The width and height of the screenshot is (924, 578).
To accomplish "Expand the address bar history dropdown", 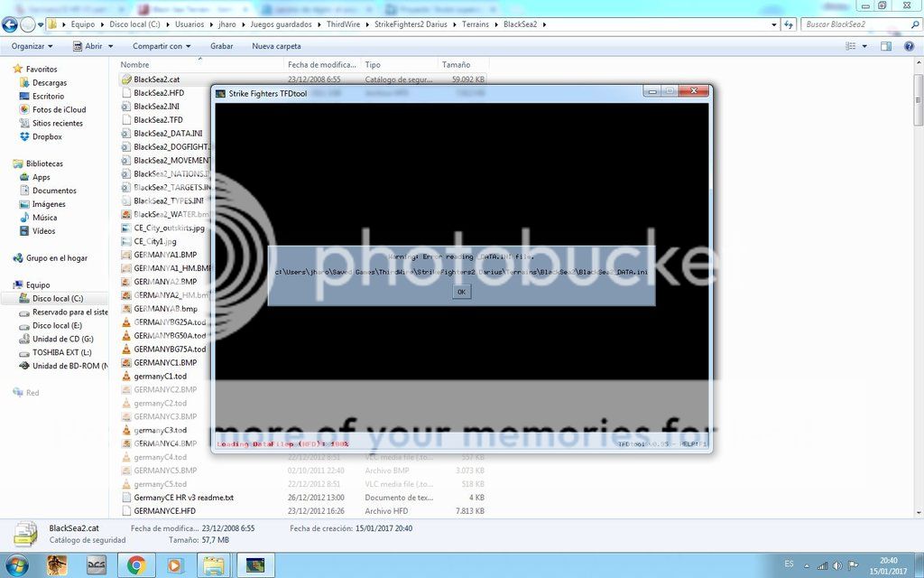I will click(x=773, y=24).
